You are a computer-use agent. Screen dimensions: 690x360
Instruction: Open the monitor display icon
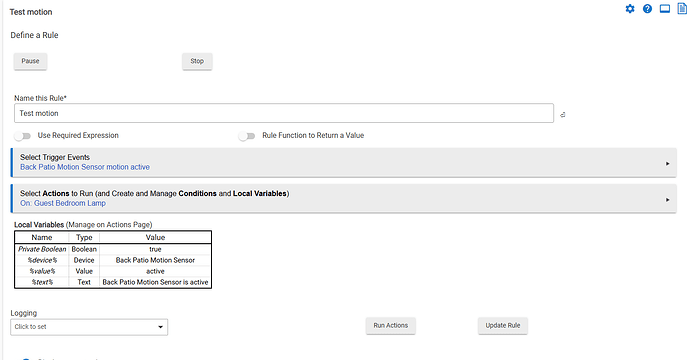pyautogui.click(x=665, y=9)
